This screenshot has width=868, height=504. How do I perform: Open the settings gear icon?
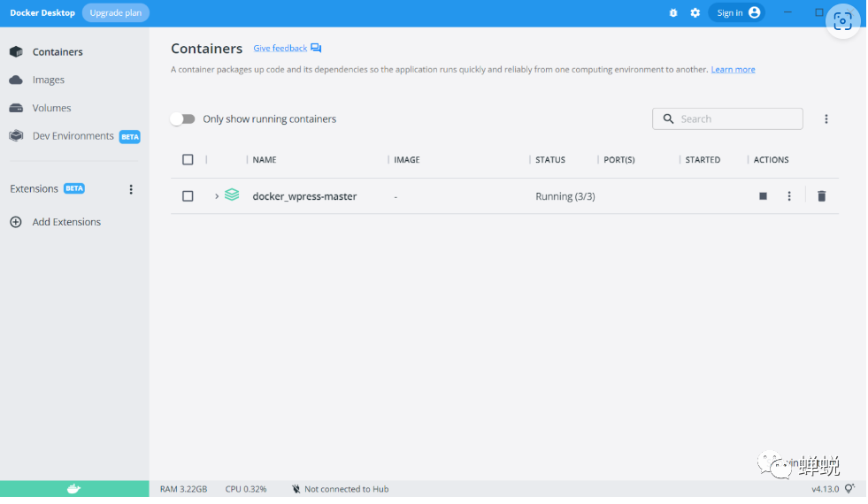695,13
